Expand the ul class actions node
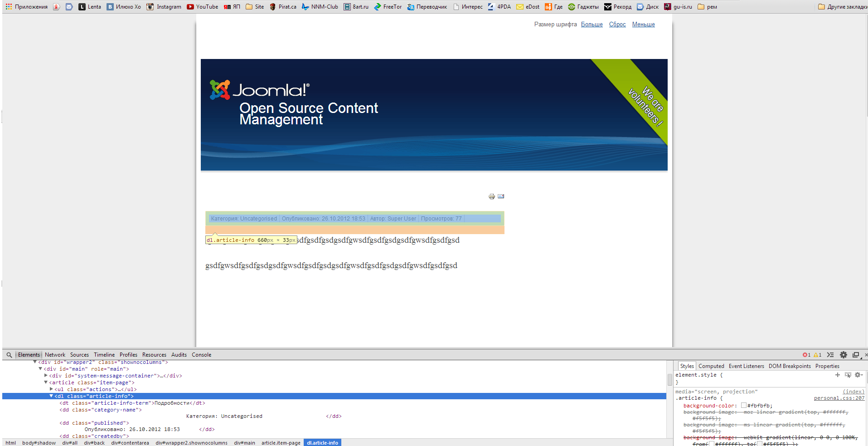Screen dimensions: 868x446 coord(51,389)
